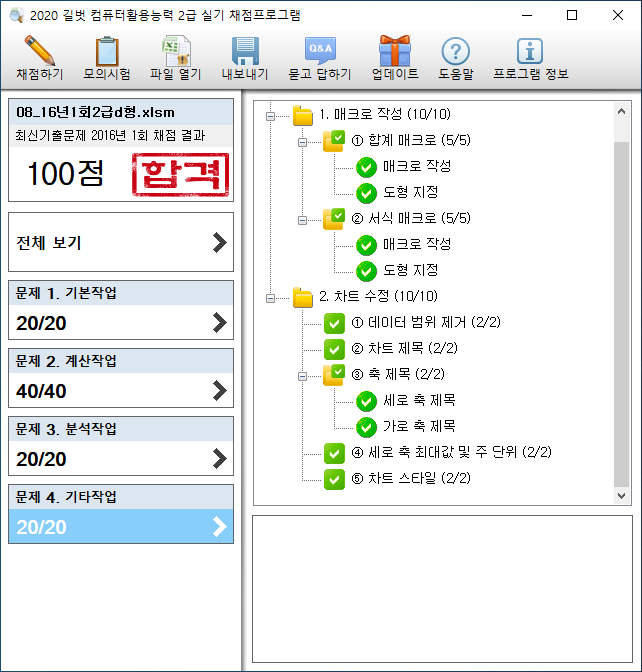Select tree row ② 서식 매크로 (5/5)
This screenshot has width=642, height=672.
pos(411,218)
